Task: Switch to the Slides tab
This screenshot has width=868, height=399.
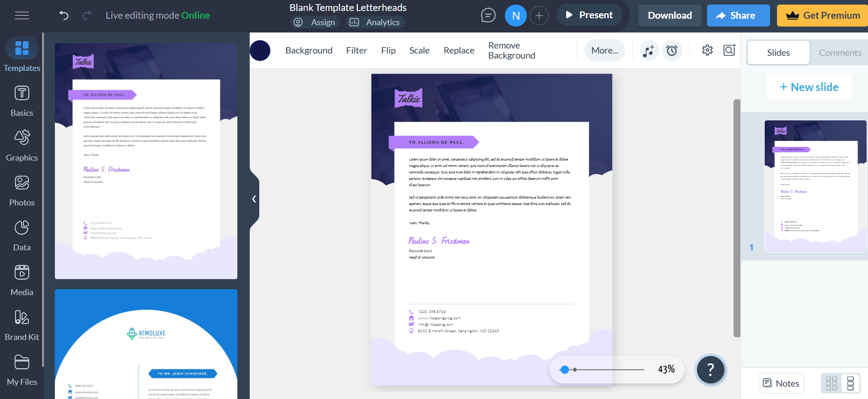Action: pyautogui.click(x=778, y=53)
